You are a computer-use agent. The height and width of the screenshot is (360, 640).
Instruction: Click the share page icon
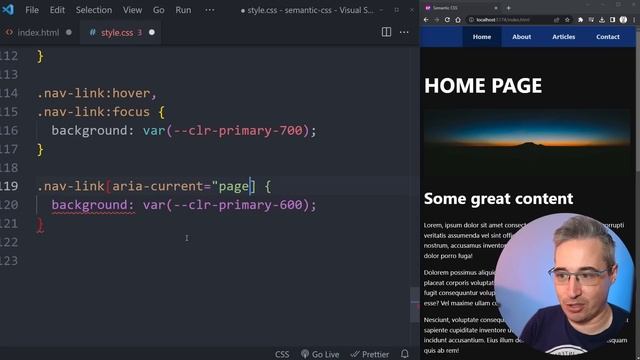pyautogui.click(x=556, y=20)
